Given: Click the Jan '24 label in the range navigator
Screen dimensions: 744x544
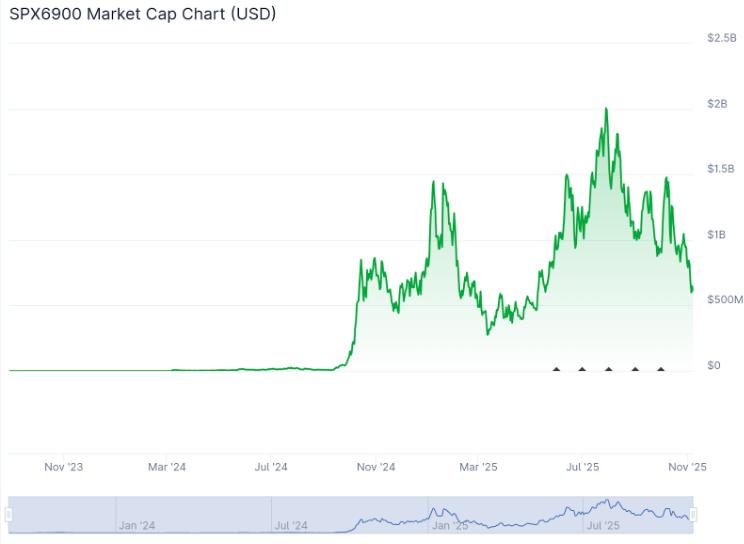Looking at the screenshot, I should (136, 525).
